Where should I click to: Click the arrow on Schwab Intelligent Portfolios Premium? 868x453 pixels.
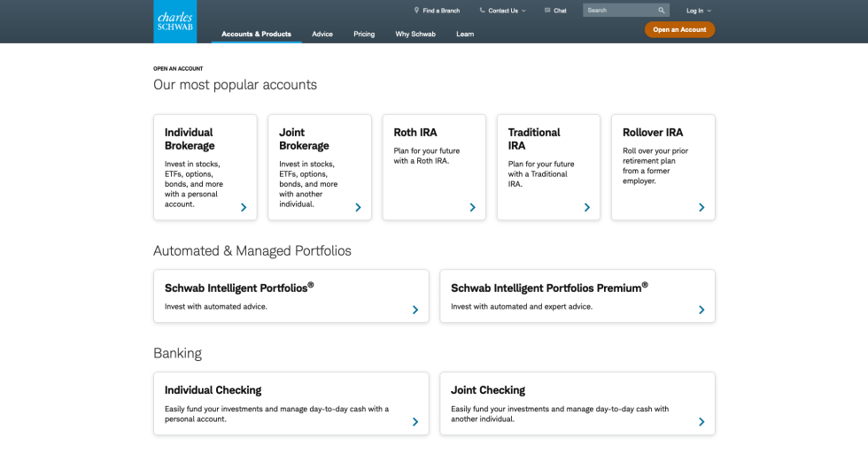(x=701, y=310)
